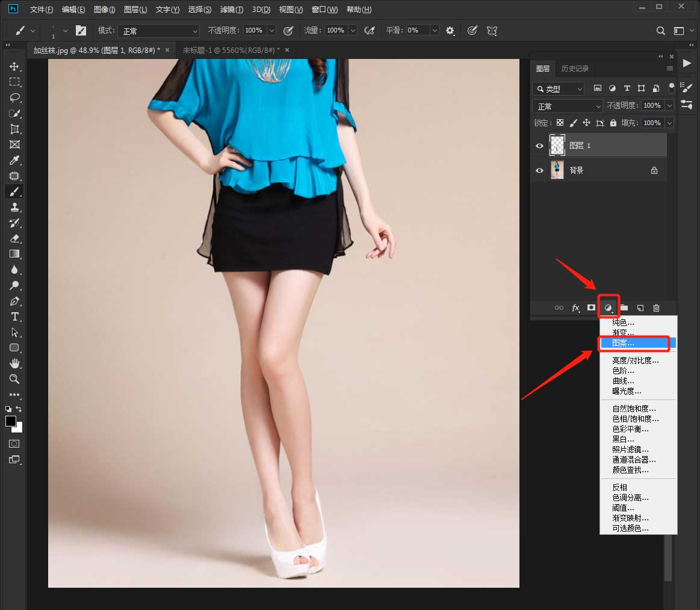Screen dimensions: 700x610
Task: Toggle lock transparent pixels
Action: (x=560, y=123)
